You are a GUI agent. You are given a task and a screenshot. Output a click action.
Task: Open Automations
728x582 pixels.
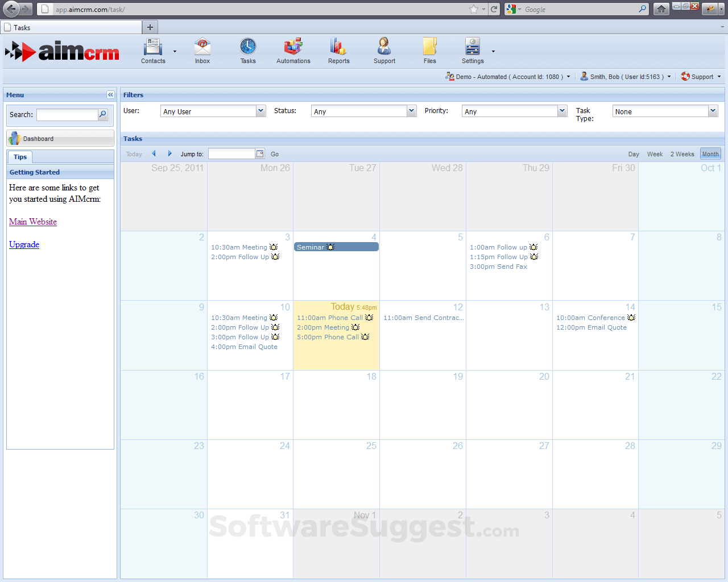[293, 51]
